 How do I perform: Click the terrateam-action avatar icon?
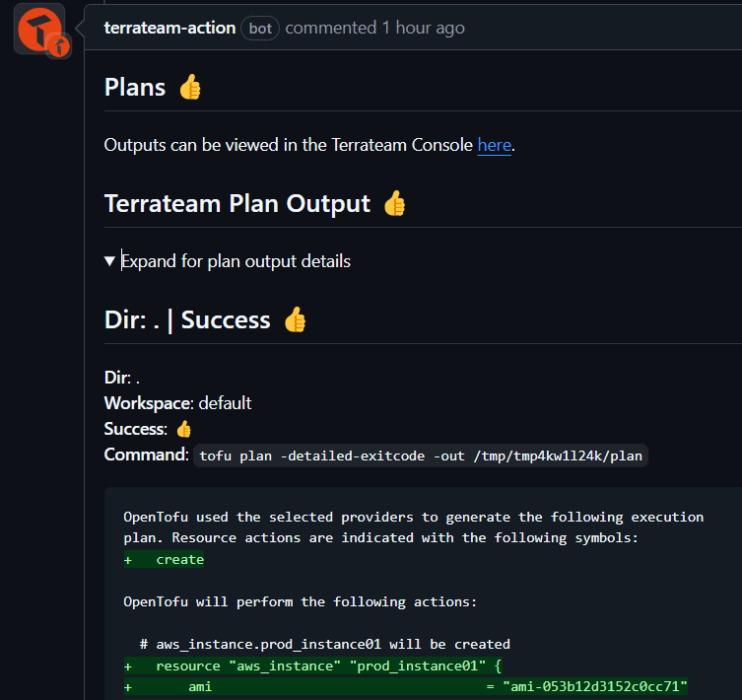39,29
